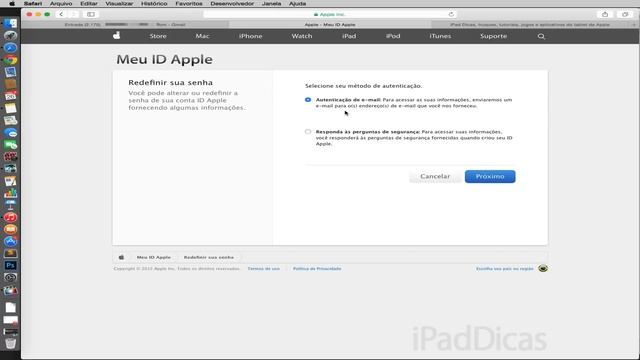Open the Apple menu in the menu bar

12,3
